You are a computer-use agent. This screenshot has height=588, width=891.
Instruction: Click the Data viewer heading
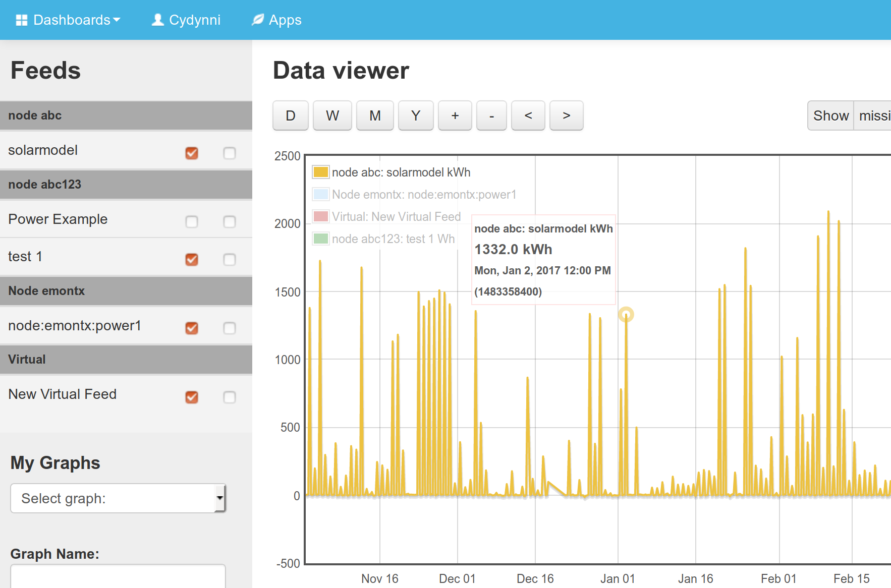(341, 71)
